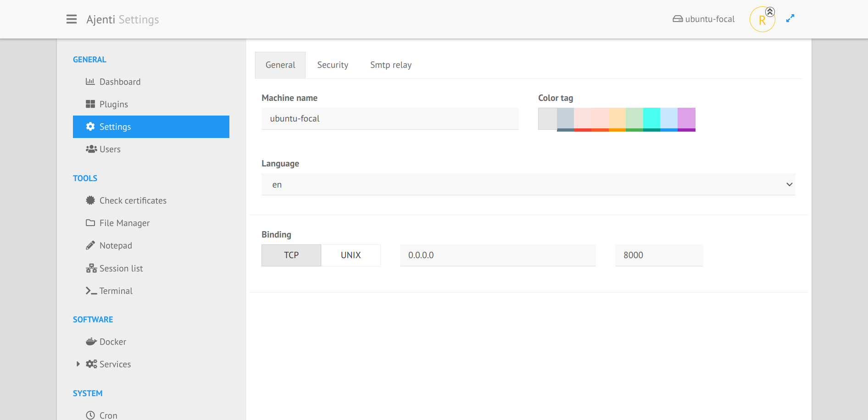
Task: Click the Users group icon
Action: pyautogui.click(x=91, y=149)
